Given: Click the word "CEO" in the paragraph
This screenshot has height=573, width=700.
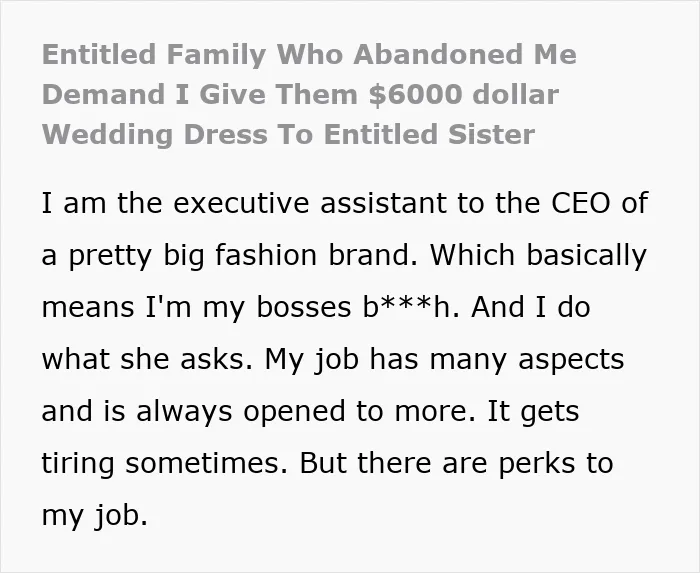Looking at the screenshot, I should (580, 203).
